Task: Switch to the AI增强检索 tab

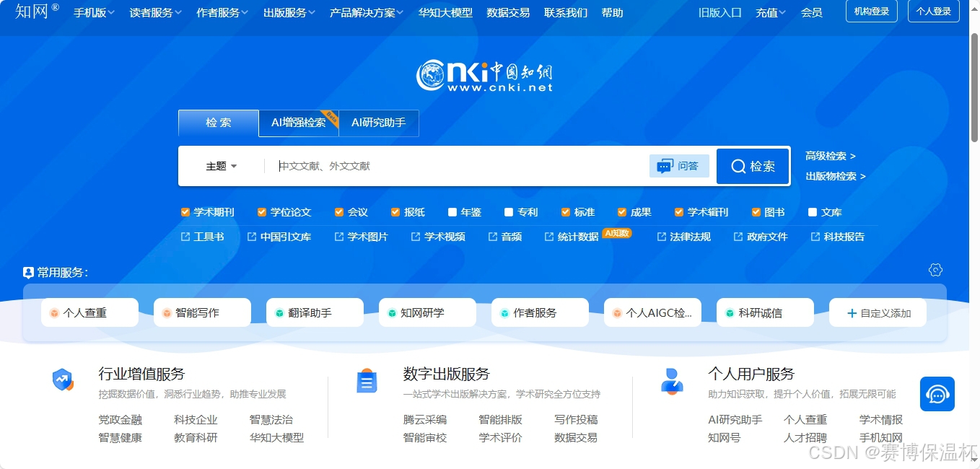Action: click(299, 123)
